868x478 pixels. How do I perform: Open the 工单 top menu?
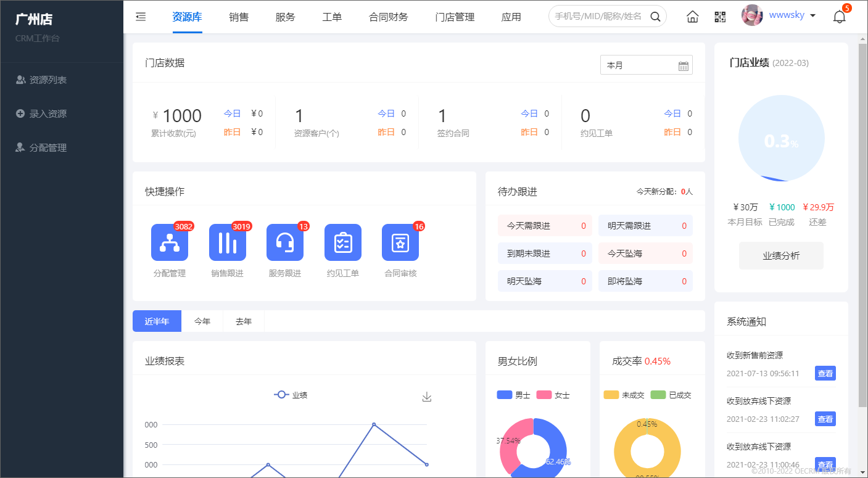coord(332,17)
